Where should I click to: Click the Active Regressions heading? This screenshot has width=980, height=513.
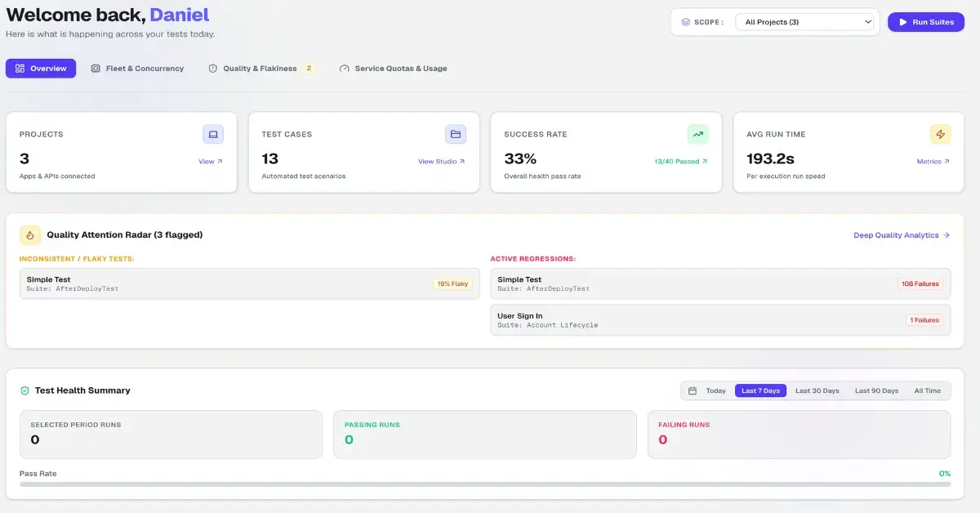533,259
